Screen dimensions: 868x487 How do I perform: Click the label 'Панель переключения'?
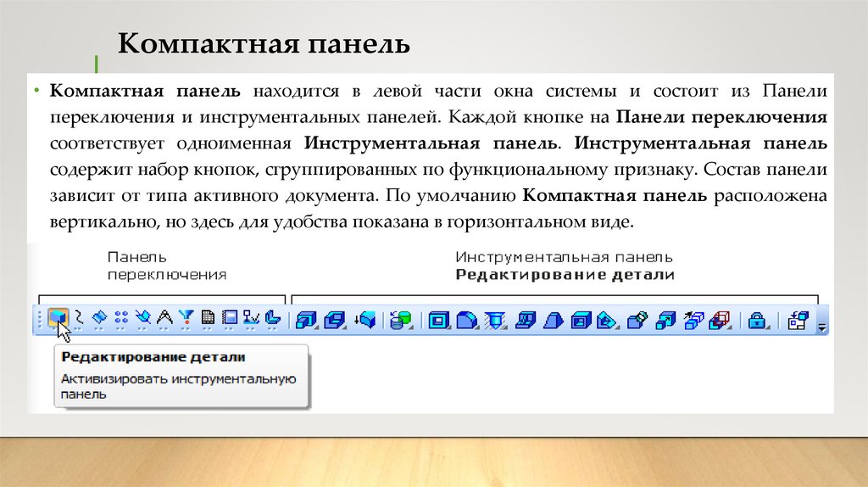(x=167, y=266)
